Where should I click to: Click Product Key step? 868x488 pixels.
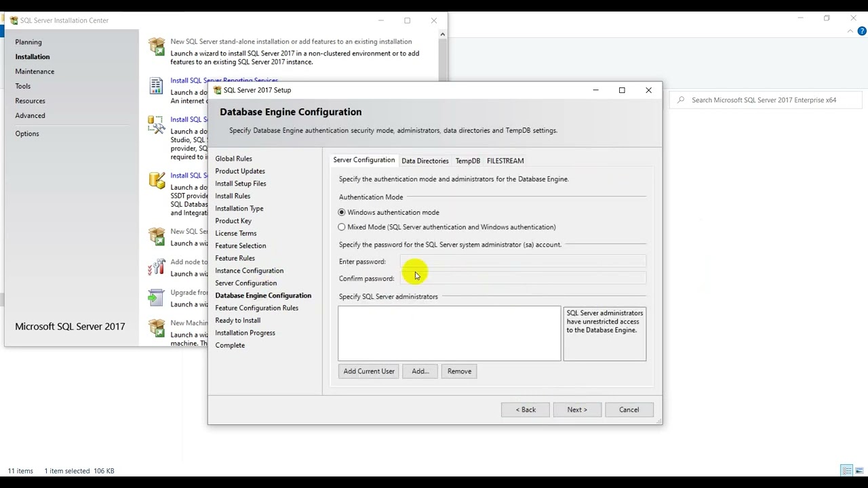pos(233,221)
